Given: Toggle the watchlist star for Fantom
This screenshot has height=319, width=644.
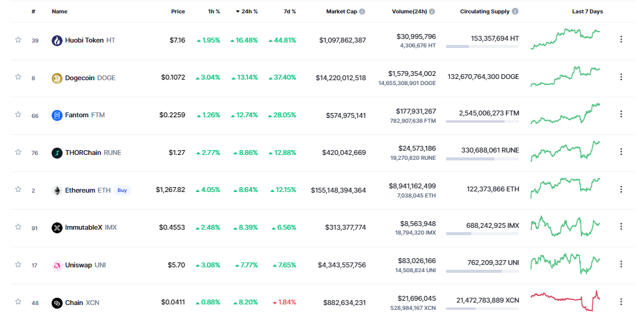Looking at the screenshot, I should [18, 115].
